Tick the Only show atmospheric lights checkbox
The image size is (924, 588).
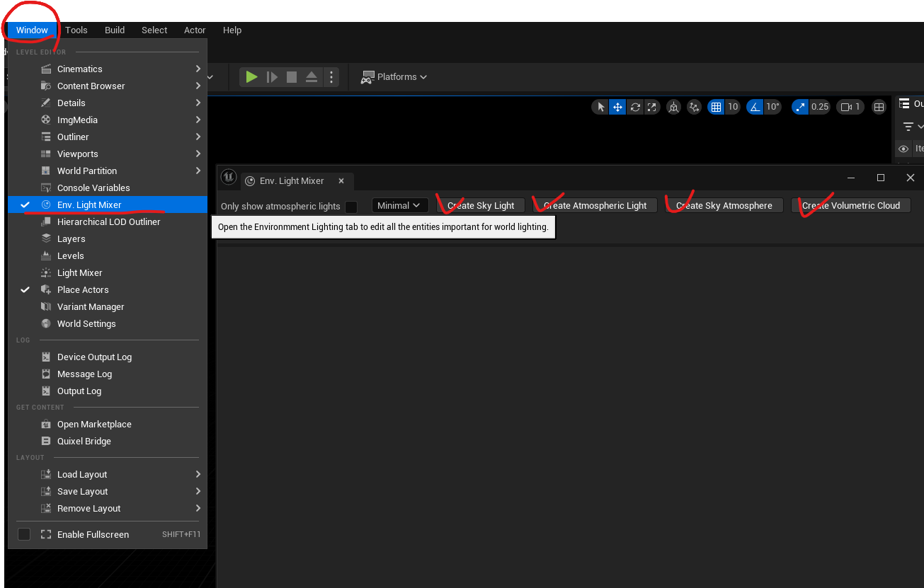point(351,207)
